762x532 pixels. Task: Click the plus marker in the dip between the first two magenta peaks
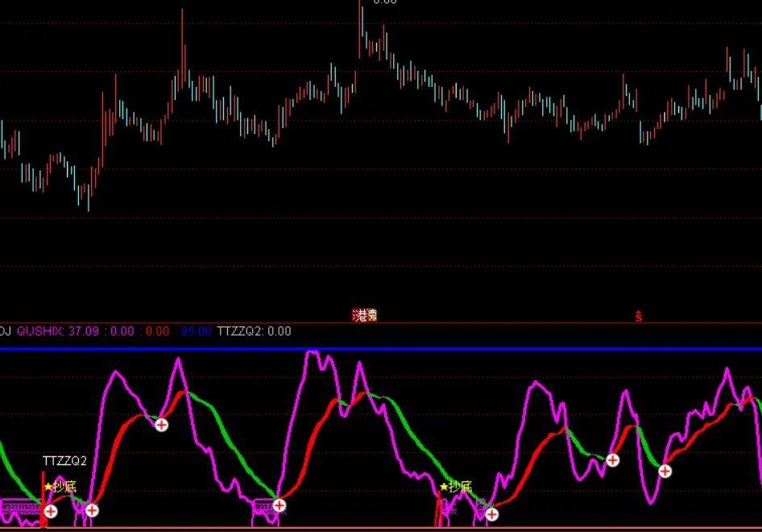(161, 425)
